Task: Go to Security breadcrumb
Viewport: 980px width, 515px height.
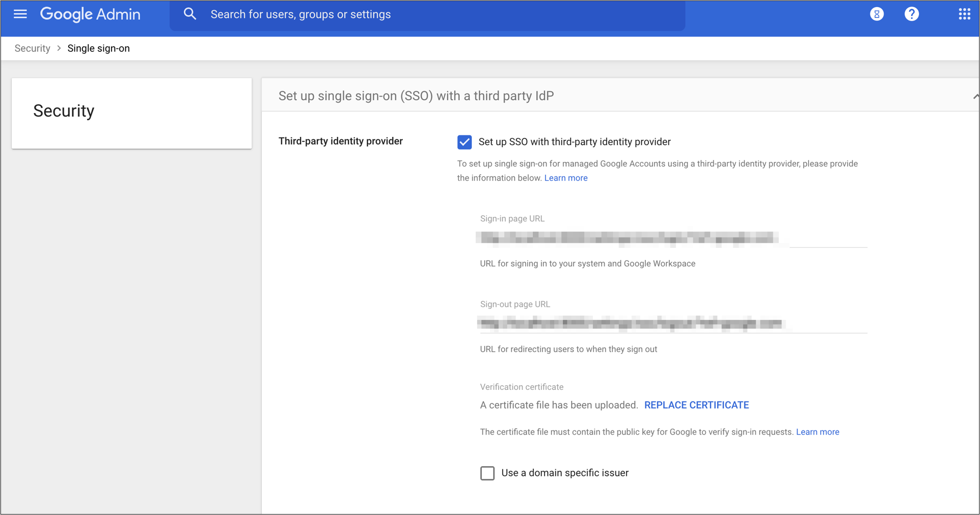Action: click(33, 48)
